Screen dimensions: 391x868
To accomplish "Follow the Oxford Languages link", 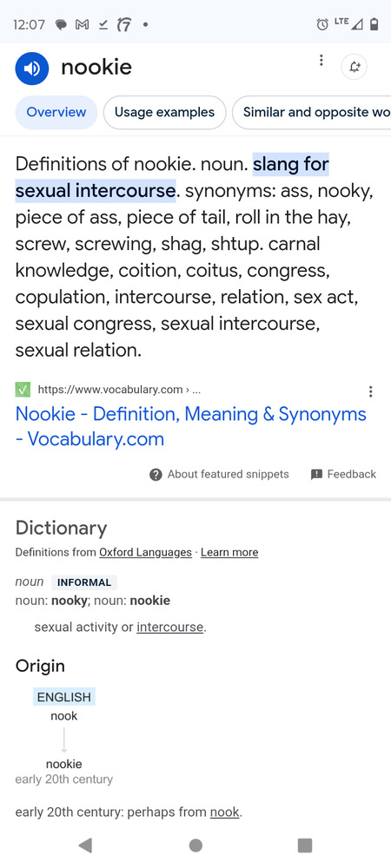I will pos(145,552).
